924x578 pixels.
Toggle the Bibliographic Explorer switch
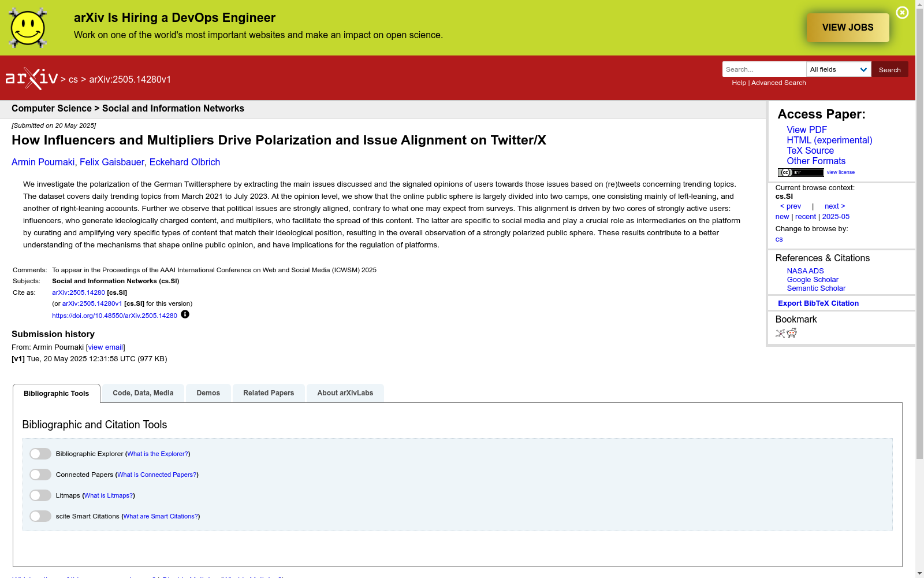(40, 454)
